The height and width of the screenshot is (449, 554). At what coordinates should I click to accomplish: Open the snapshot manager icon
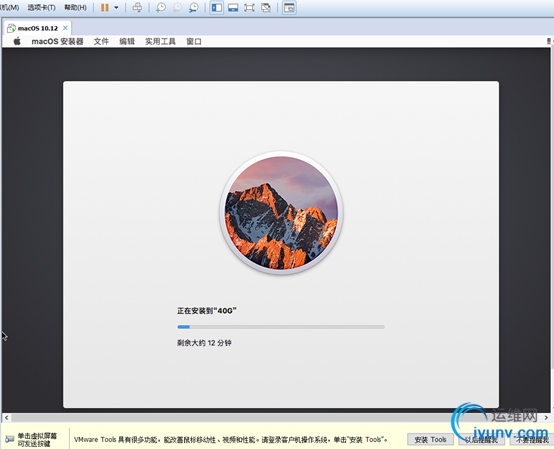193,7
